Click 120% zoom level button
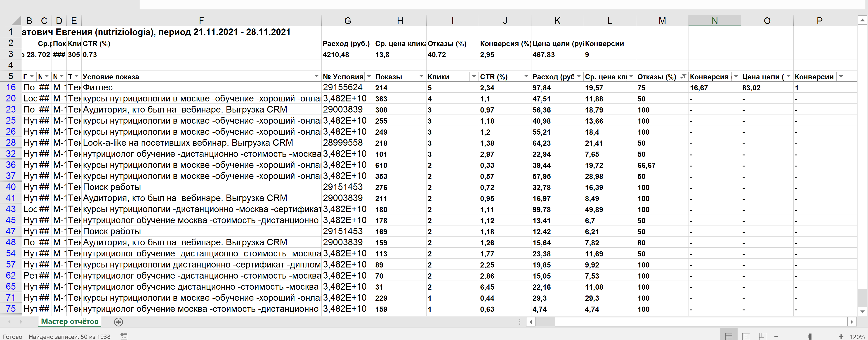This screenshot has width=868, height=340. pyautogui.click(x=856, y=336)
